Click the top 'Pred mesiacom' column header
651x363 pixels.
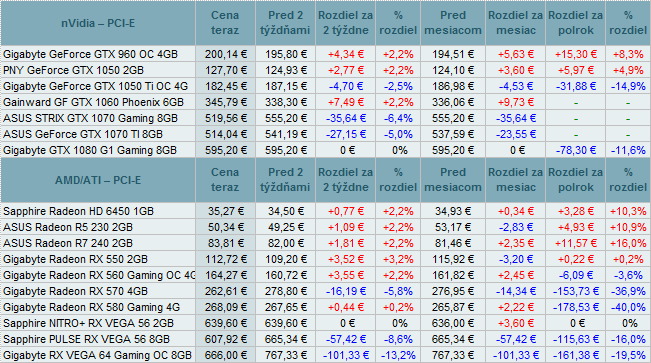tap(453, 23)
